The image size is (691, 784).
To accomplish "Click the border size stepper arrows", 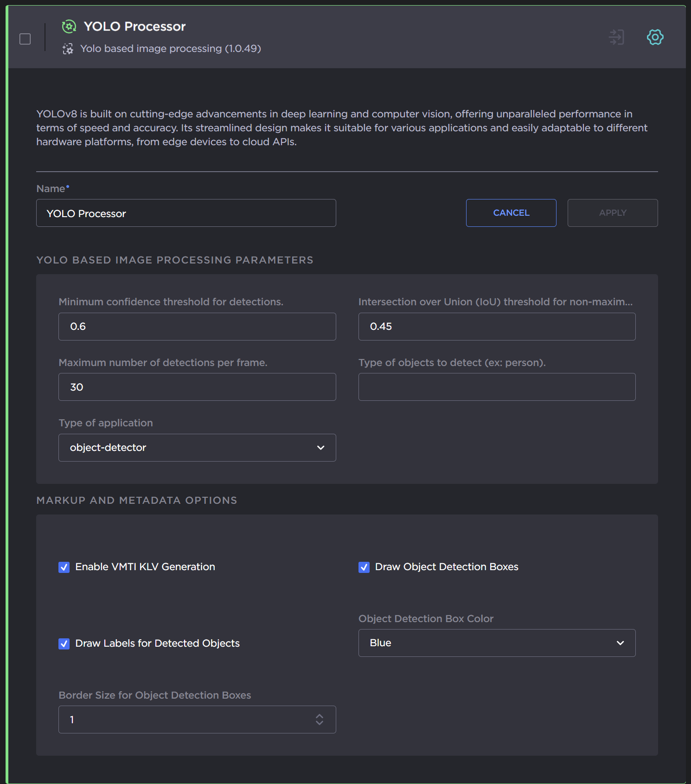I will coord(320,720).
